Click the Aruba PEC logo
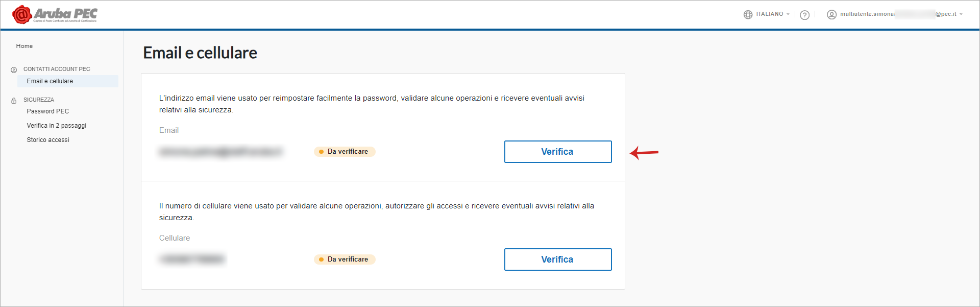 55,14
